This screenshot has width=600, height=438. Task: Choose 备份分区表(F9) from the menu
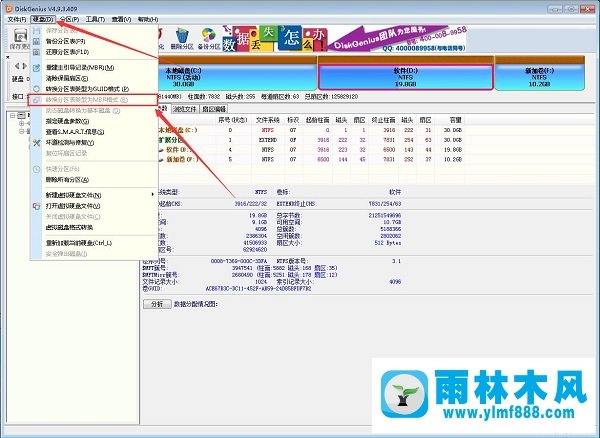(94, 41)
